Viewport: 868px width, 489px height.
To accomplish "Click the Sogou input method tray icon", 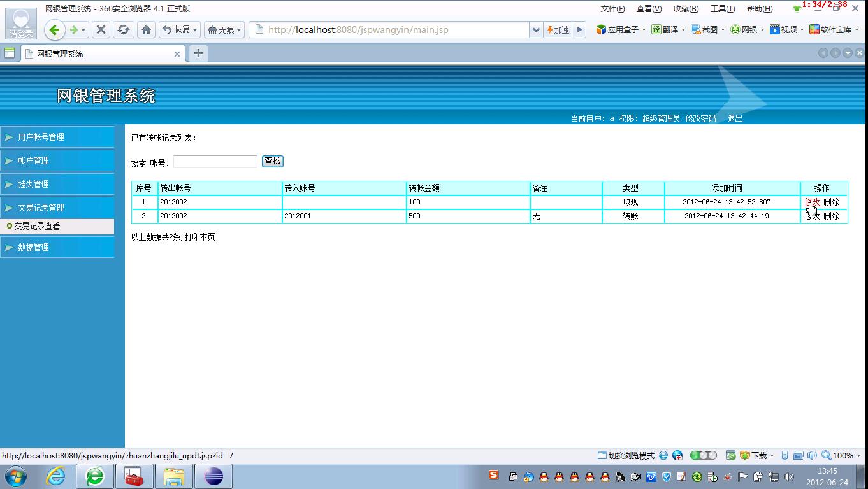I will 493,475.
